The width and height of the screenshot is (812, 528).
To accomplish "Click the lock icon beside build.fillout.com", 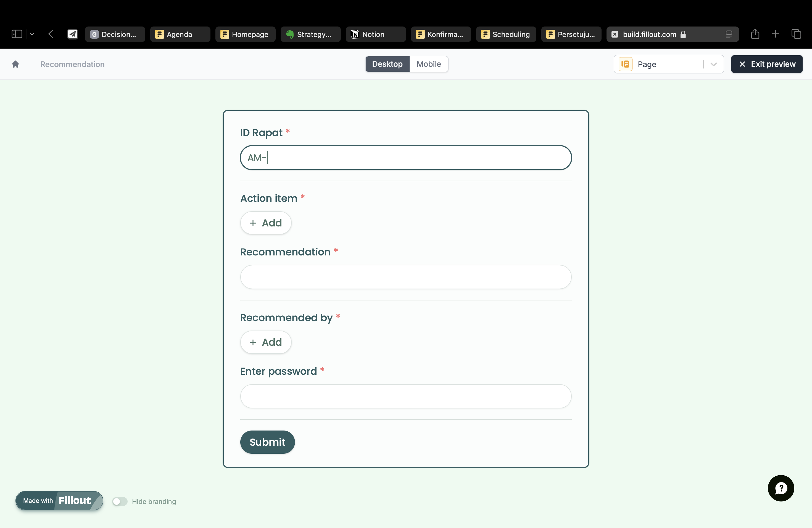I will (683, 34).
